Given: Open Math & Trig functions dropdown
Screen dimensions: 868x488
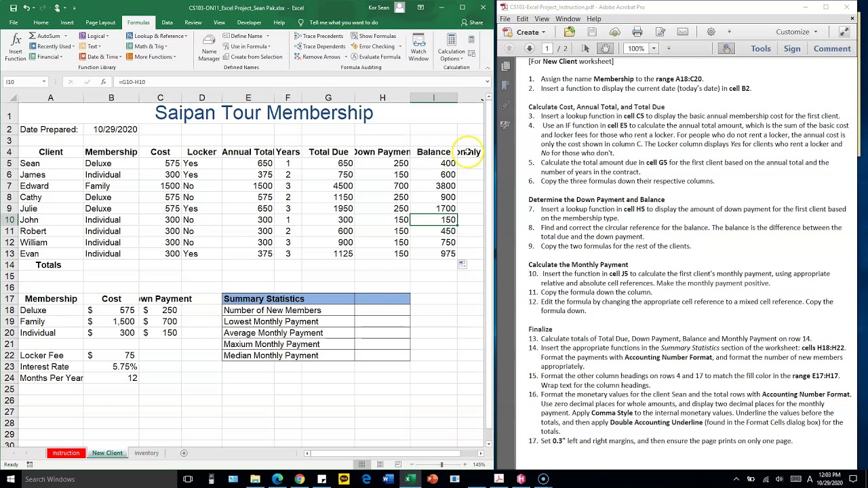Looking at the screenshot, I should tap(147, 46).
